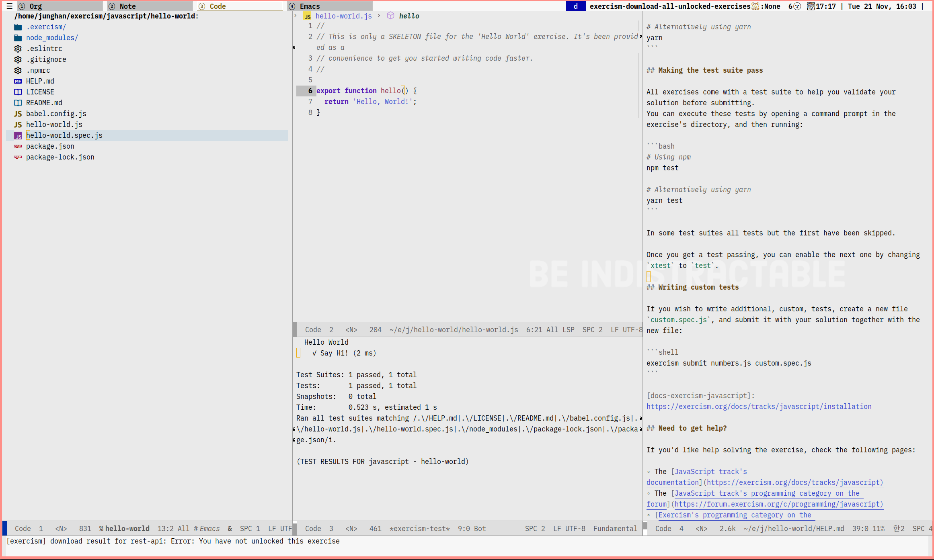
Task: Select the README.md file name
Action: 44,103
